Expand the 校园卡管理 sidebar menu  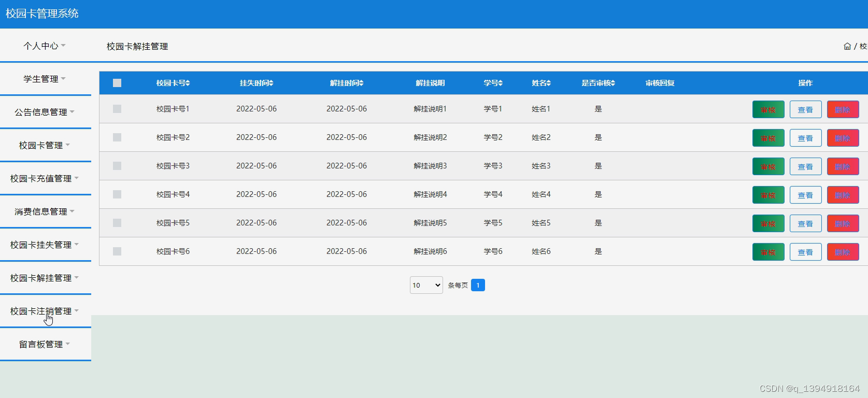(x=45, y=145)
